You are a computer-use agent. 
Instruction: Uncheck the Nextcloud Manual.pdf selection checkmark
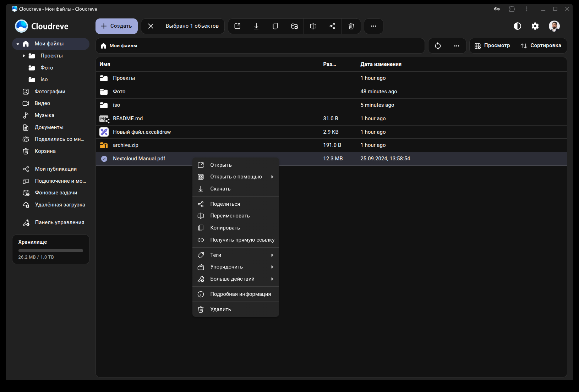pos(104,159)
